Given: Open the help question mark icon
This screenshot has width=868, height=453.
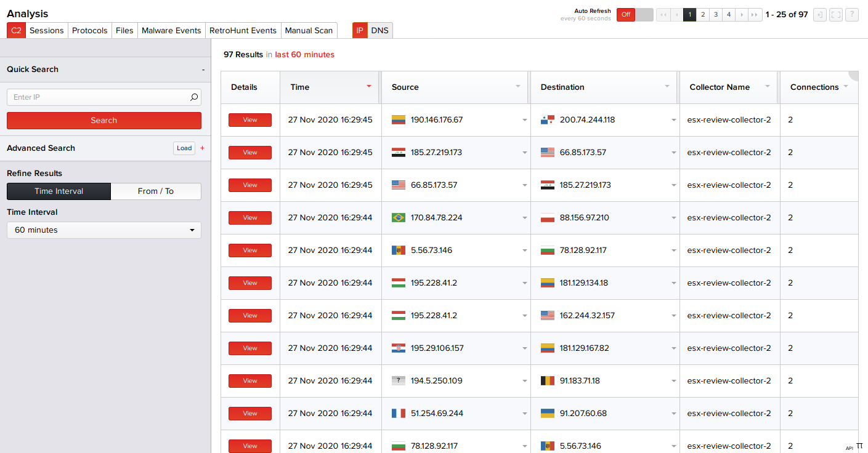Looking at the screenshot, I should click(x=851, y=15).
